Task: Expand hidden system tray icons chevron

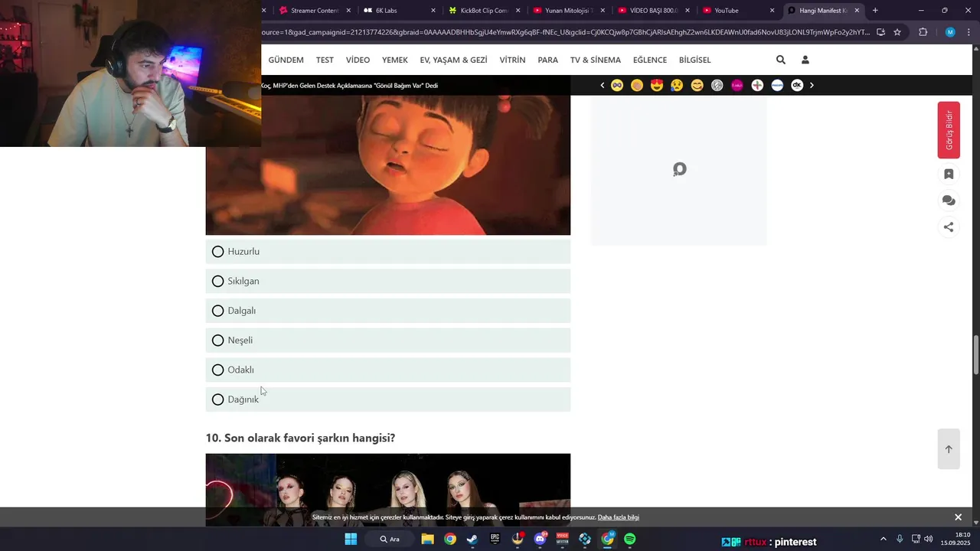Action: (883, 539)
